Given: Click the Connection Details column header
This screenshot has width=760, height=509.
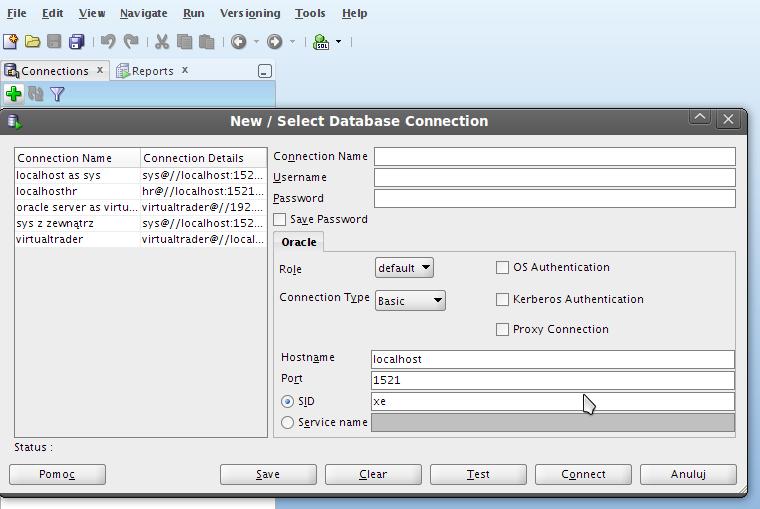Looking at the screenshot, I should point(204,158).
